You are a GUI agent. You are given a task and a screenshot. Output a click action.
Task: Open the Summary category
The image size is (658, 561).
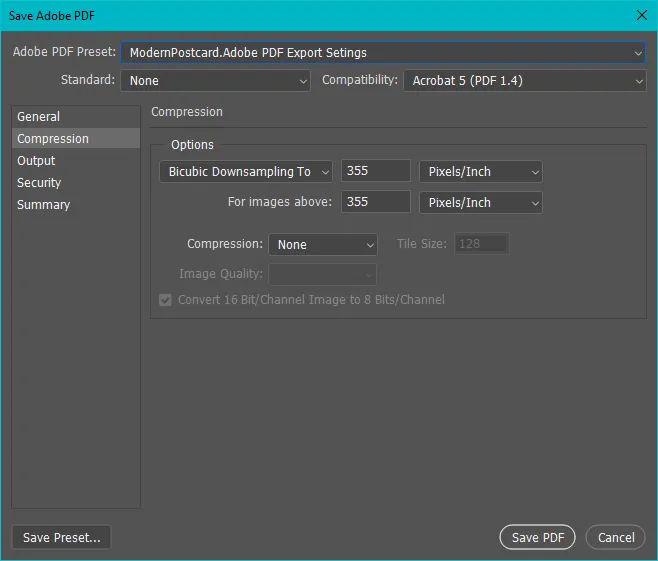76,205
